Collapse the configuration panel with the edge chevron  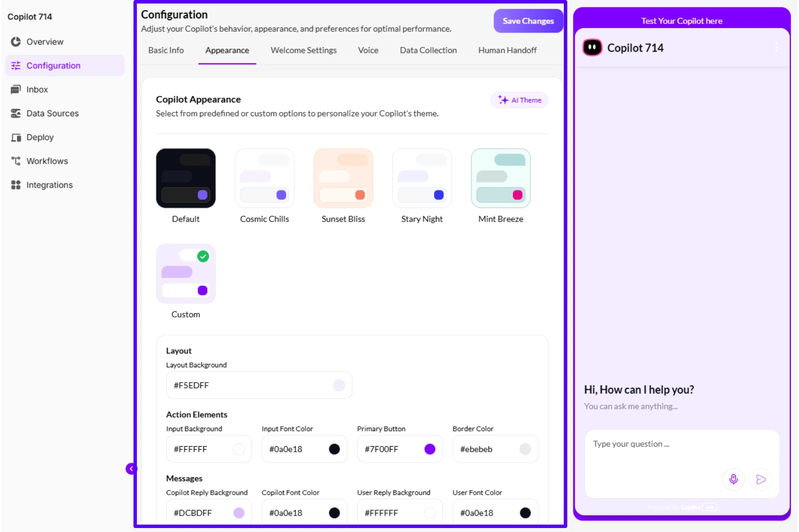coord(131,468)
